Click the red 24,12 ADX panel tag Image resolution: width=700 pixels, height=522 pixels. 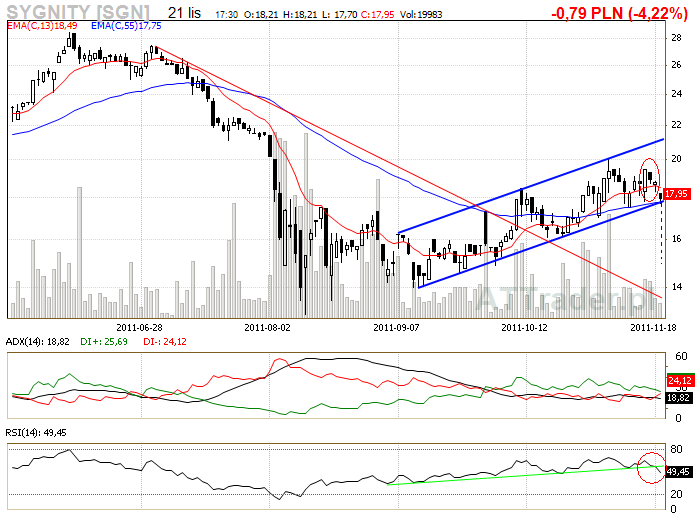click(x=680, y=380)
